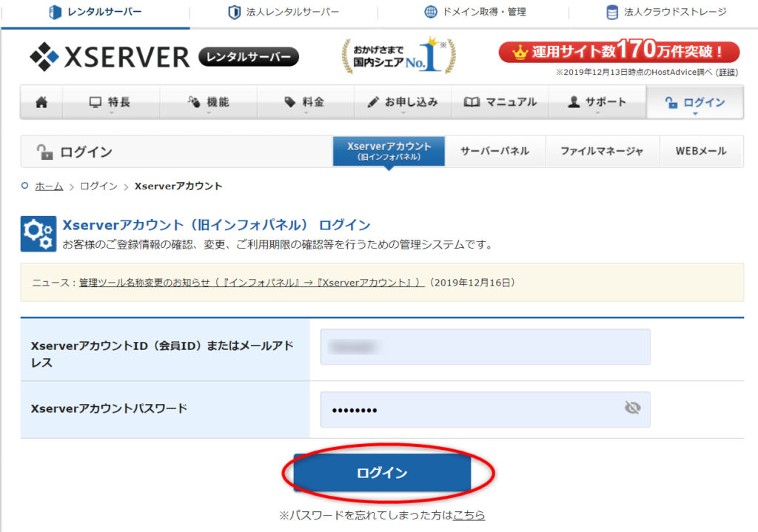The image size is (758, 532).
Task: Open the 機能 menu
Action: 208,102
